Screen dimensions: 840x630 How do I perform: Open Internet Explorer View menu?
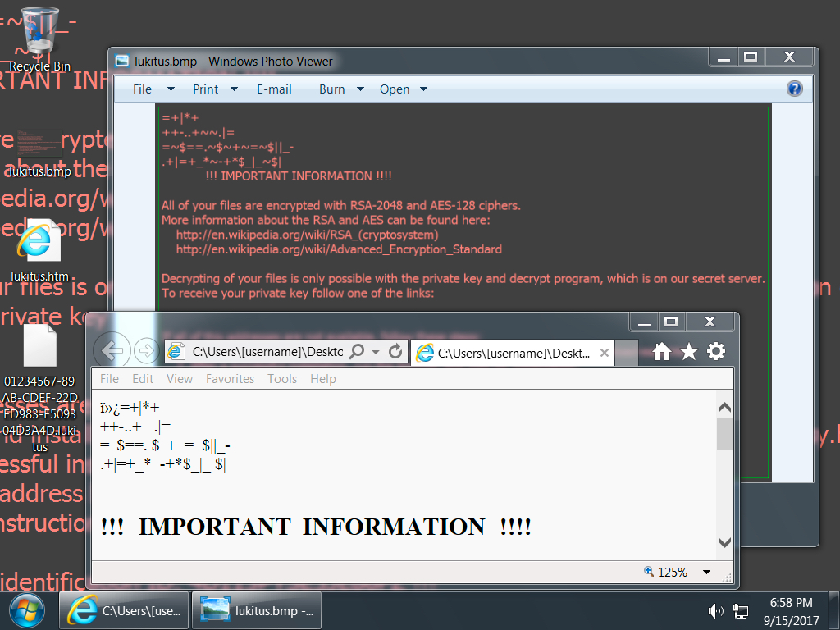click(180, 379)
